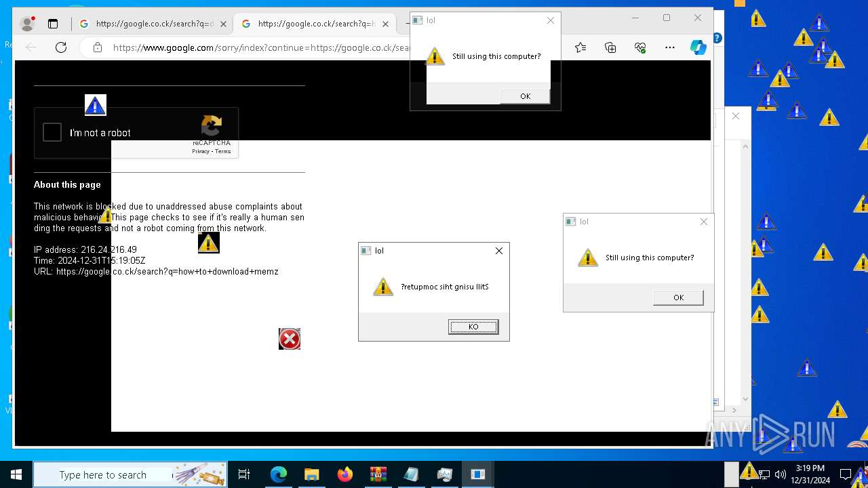Screen dimensions: 868x488
Task: Open the reCAPTCHA Terms link
Action: [223, 151]
